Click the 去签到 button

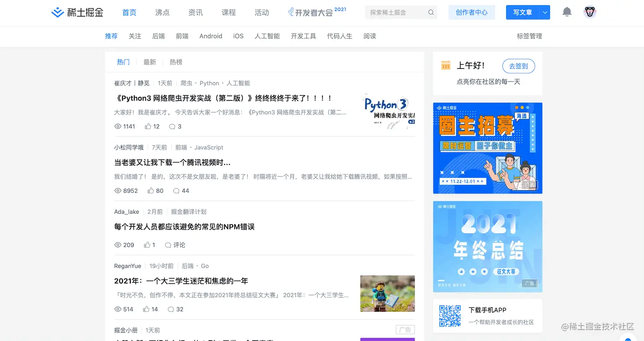tap(518, 66)
